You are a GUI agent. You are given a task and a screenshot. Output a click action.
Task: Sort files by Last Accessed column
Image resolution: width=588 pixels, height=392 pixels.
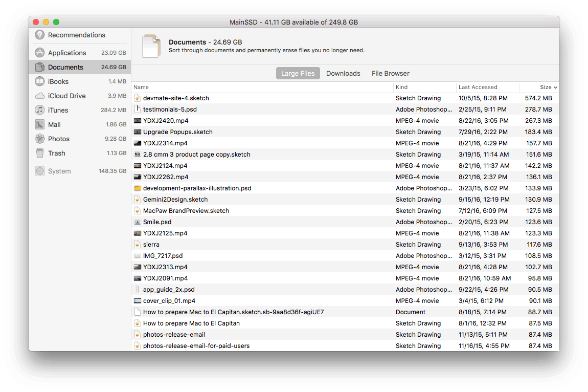pyautogui.click(x=478, y=87)
